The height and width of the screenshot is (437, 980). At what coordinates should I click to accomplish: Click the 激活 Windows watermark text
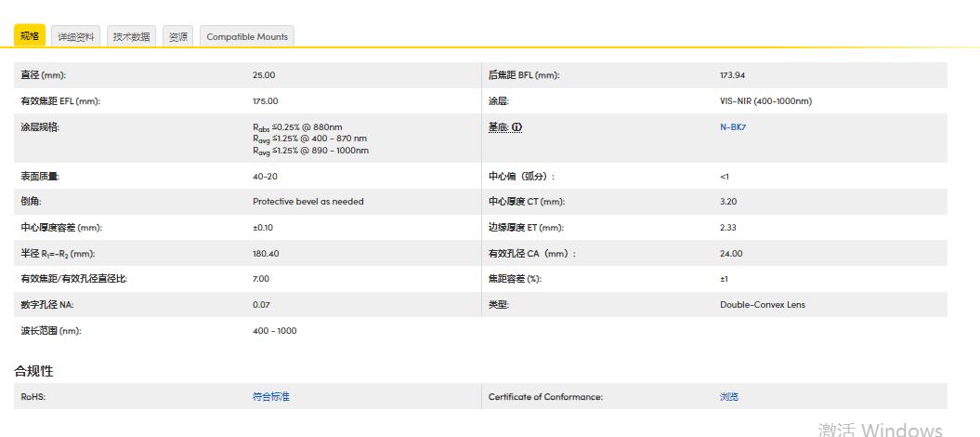pyautogui.click(x=879, y=429)
